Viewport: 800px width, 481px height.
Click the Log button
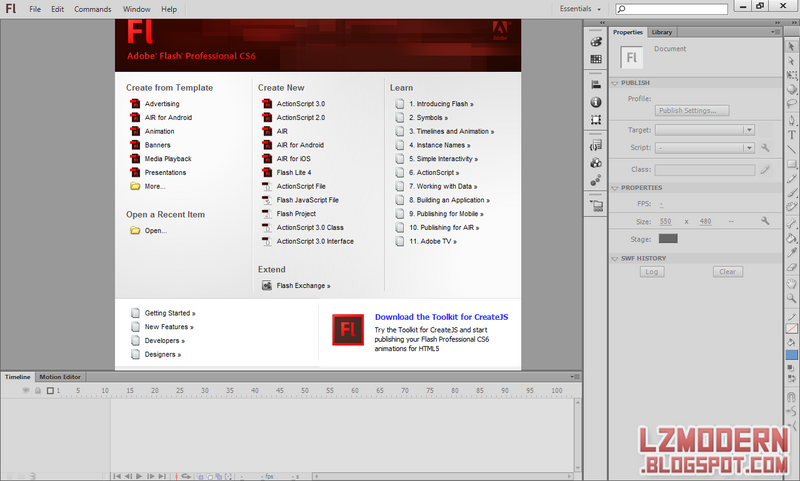tap(652, 272)
